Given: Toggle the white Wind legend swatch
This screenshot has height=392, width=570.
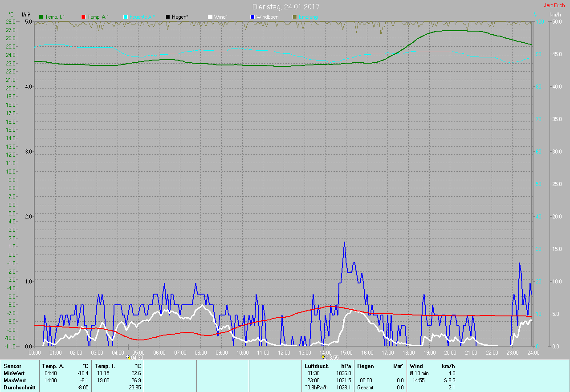Looking at the screenshot, I should click(210, 17).
